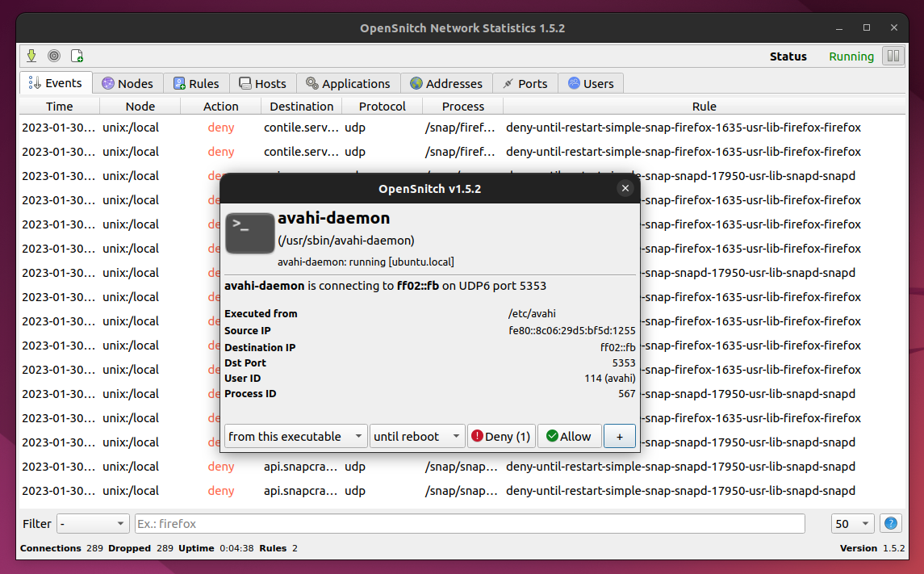This screenshot has height=574, width=924.
Task: Sort by the Destination column header
Action: point(302,106)
